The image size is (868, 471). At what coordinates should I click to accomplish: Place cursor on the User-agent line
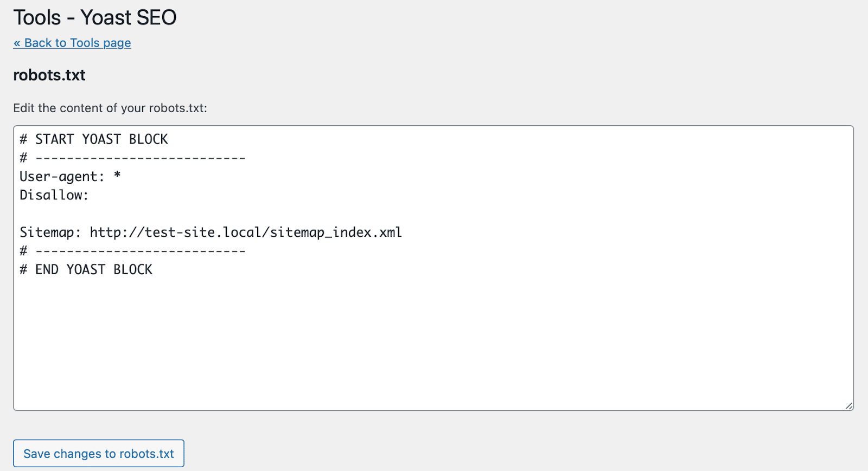[x=69, y=176]
